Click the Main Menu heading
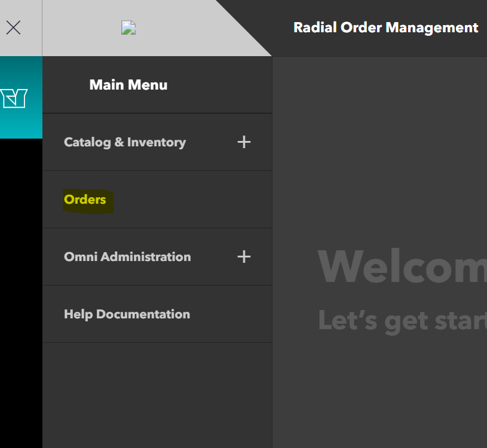Viewport: 487px width, 448px height. (x=128, y=85)
